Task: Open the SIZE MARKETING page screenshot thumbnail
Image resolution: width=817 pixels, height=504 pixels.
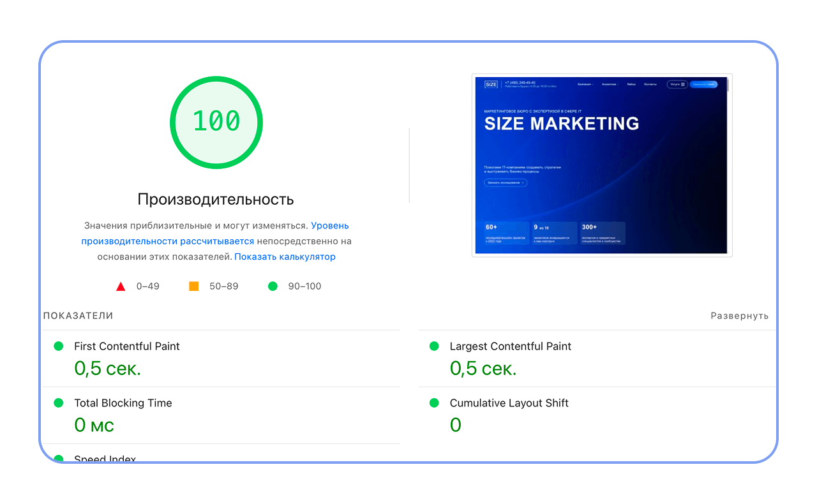Action: pos(602,165)
